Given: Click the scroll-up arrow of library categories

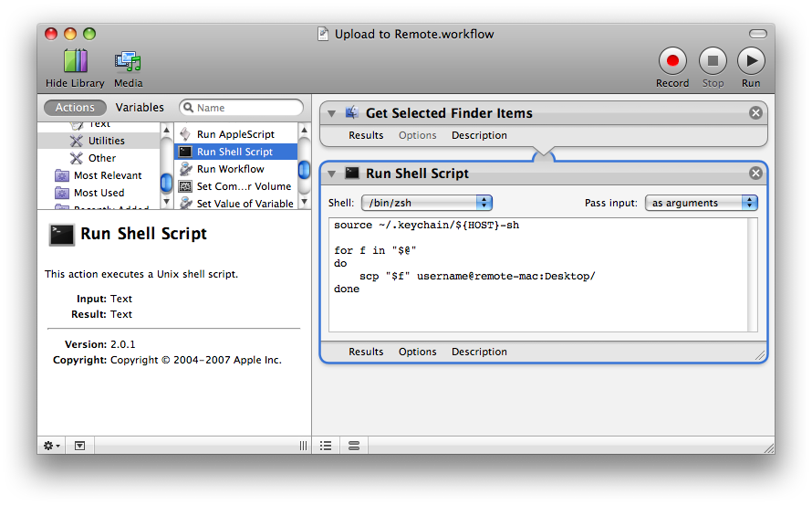Looking at the screenshot, I should click(166, 131).
